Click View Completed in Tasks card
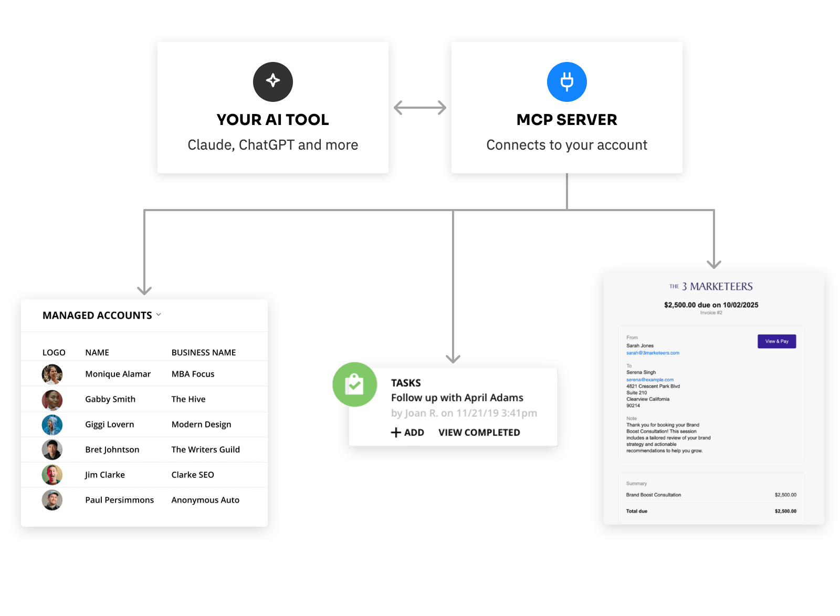This screenshot has height=616, width=840. [479, 432]
